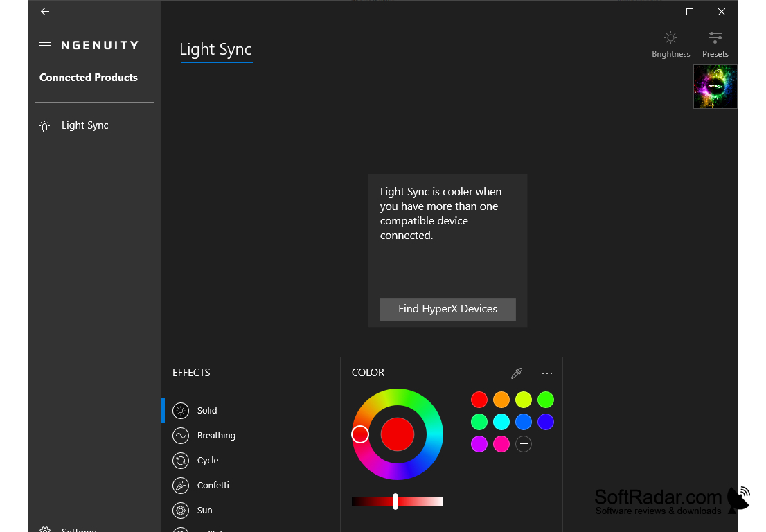Adjust the red shade slider

pos(395,501)
